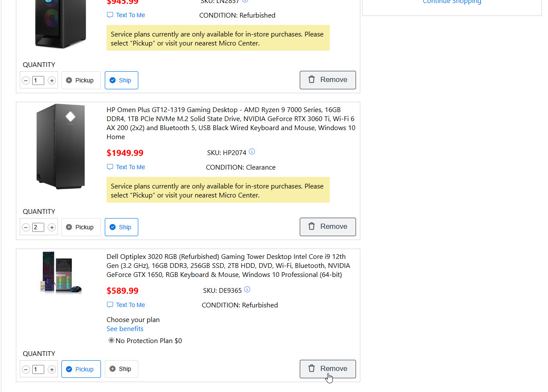Click the info icon next to SKU DE9365
Viewport: 548px width, 392px height.
pyautogui.click(x=247, y=290)
